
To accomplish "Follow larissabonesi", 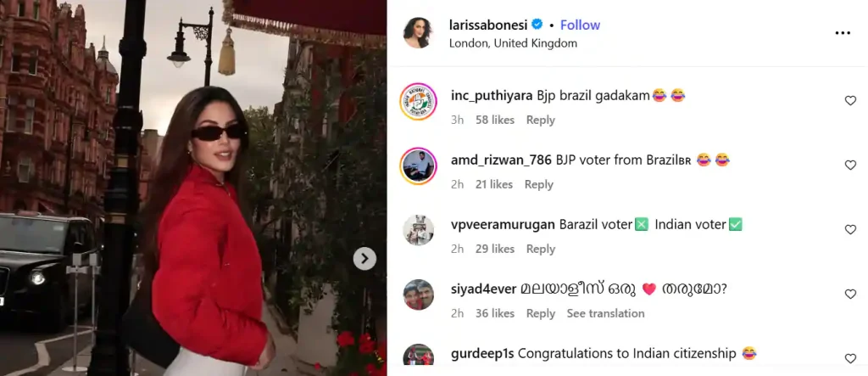I will pyautogui.click(x=580, y=25).
